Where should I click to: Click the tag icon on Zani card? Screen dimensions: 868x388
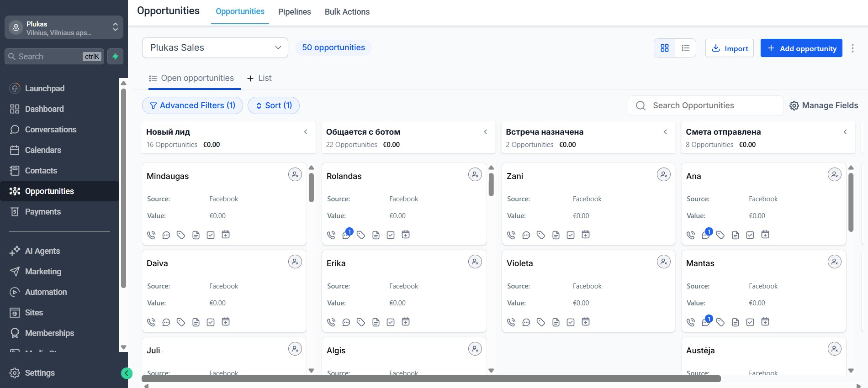tap(541, 235)
